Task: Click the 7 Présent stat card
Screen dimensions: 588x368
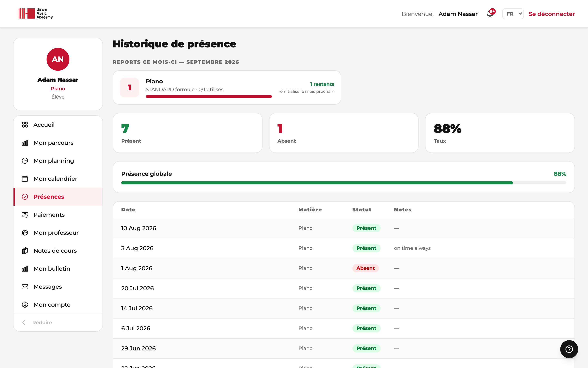Action: [x=188, y=133]
